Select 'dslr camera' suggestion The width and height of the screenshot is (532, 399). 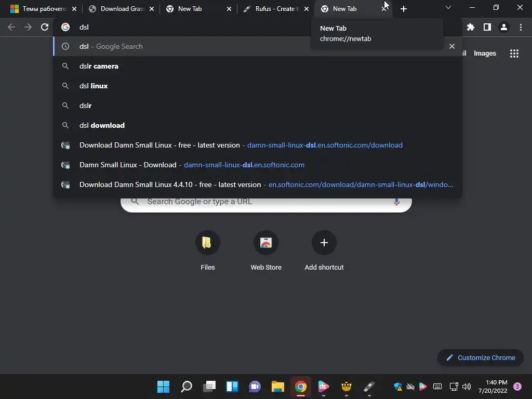[x=258, y=66]
